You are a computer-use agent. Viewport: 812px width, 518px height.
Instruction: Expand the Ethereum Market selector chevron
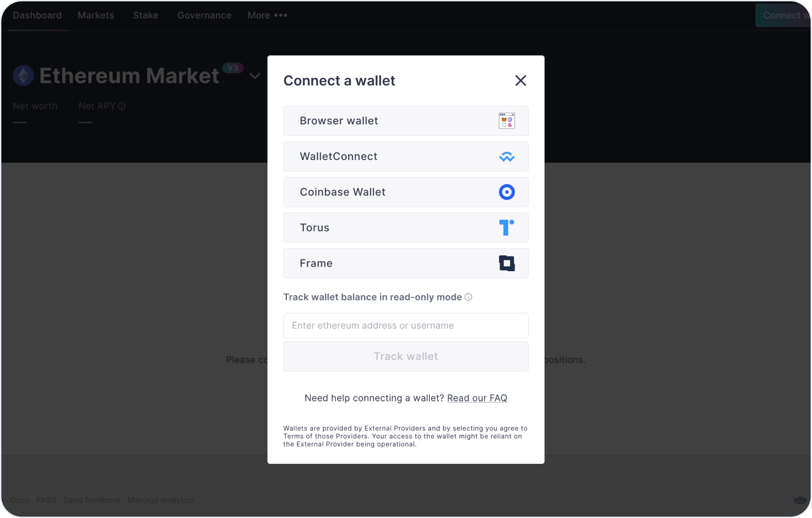point(255,76)
